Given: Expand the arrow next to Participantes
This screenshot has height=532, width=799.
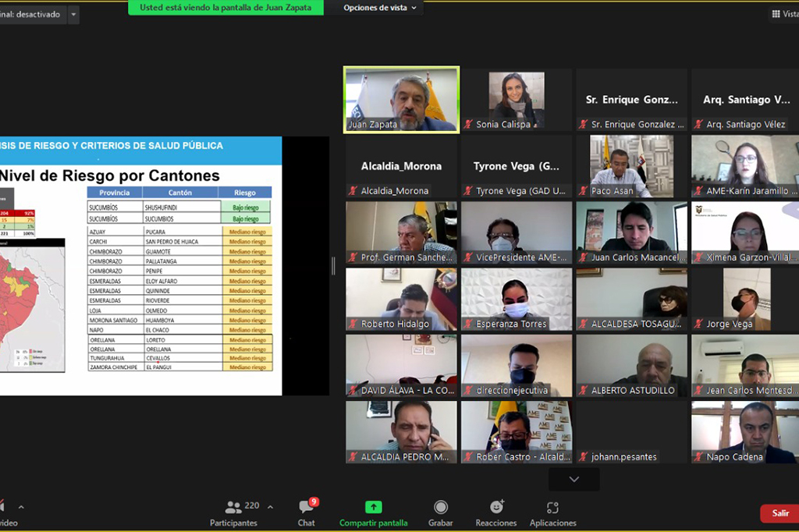Looking at the screenshot, I should point(270,507).
